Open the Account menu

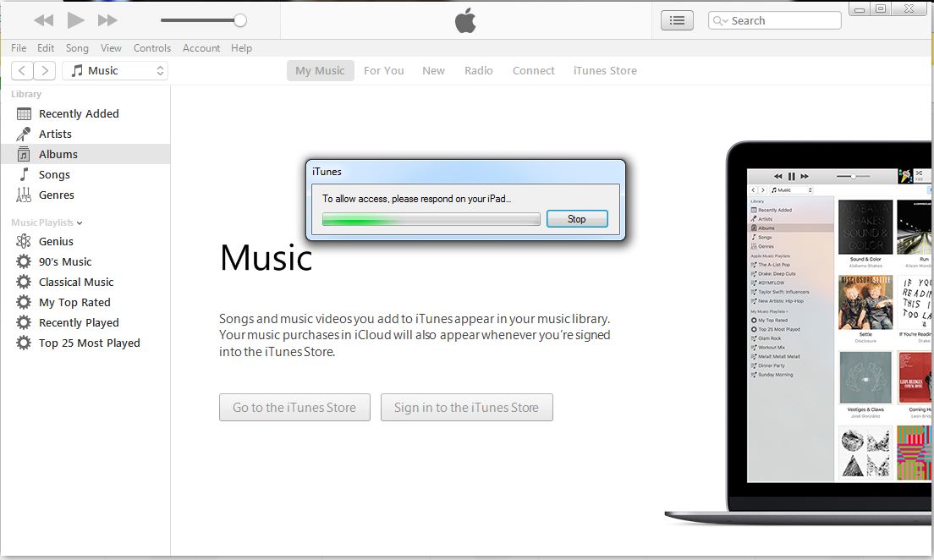(x=201, y=47)
